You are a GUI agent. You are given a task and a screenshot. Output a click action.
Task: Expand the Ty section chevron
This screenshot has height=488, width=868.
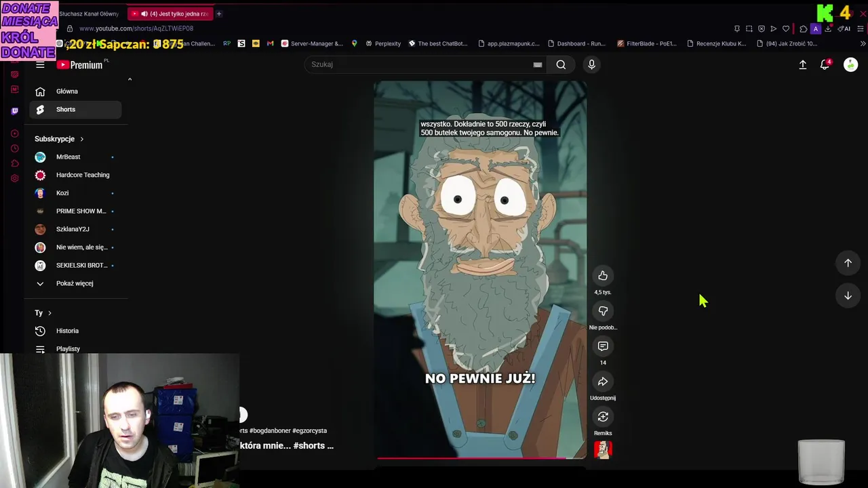50,313
